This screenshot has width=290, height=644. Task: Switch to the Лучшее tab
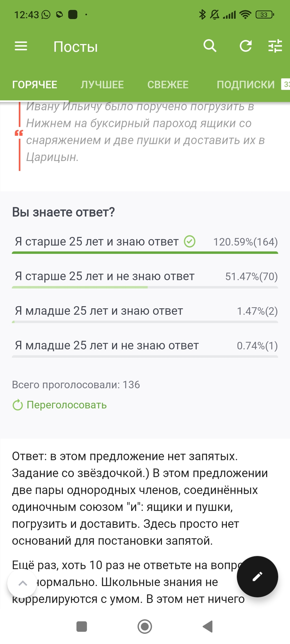[102, 85]
